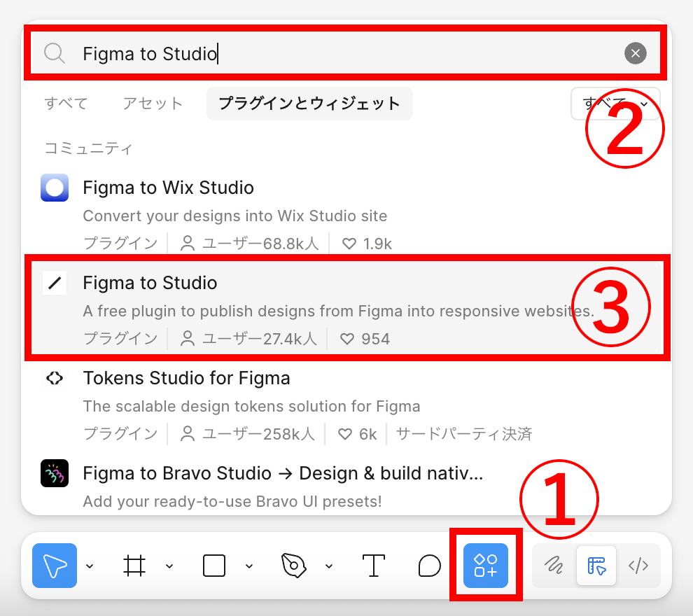Open the Actions and plugins tool

point(486,566)
